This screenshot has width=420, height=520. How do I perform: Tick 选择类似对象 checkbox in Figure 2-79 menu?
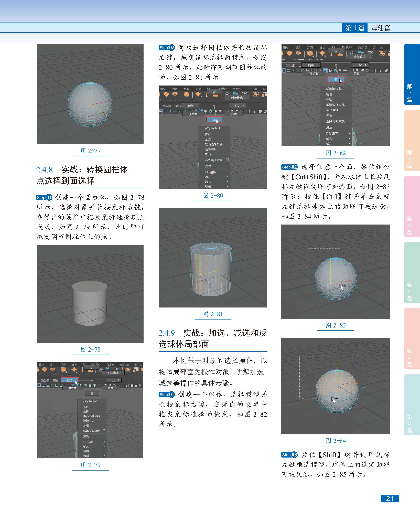point(104,431)
